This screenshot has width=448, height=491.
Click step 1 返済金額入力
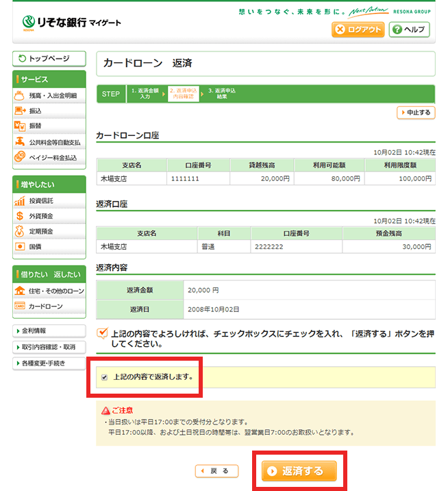[x=145, y=94]
